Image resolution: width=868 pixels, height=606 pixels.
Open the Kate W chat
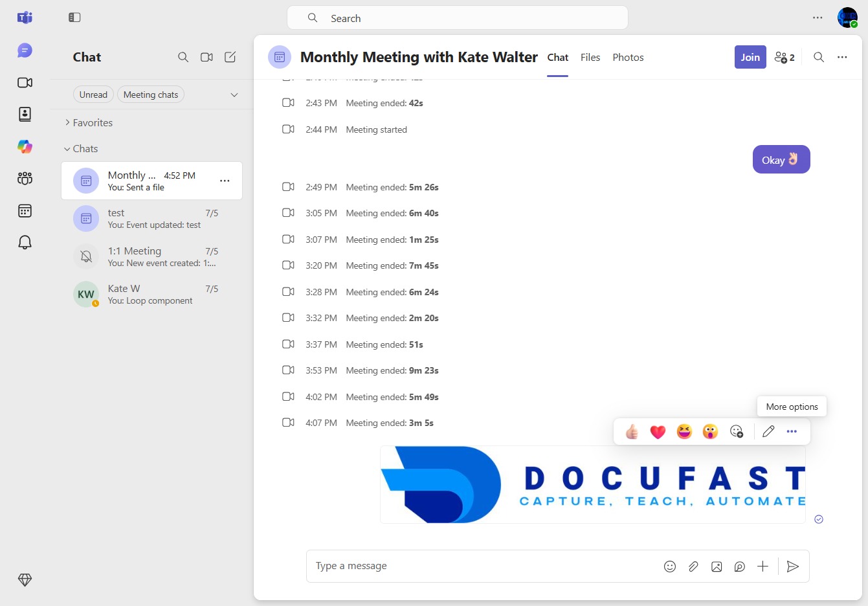pos(151,295)
